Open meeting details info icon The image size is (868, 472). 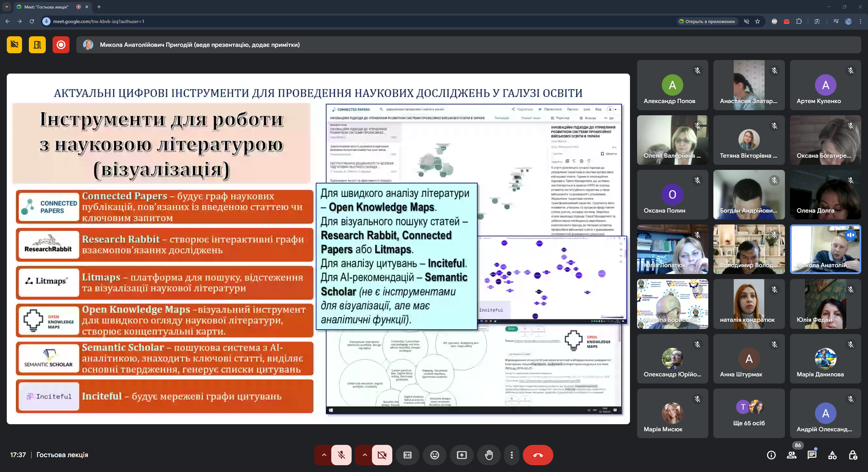[771, 455]
